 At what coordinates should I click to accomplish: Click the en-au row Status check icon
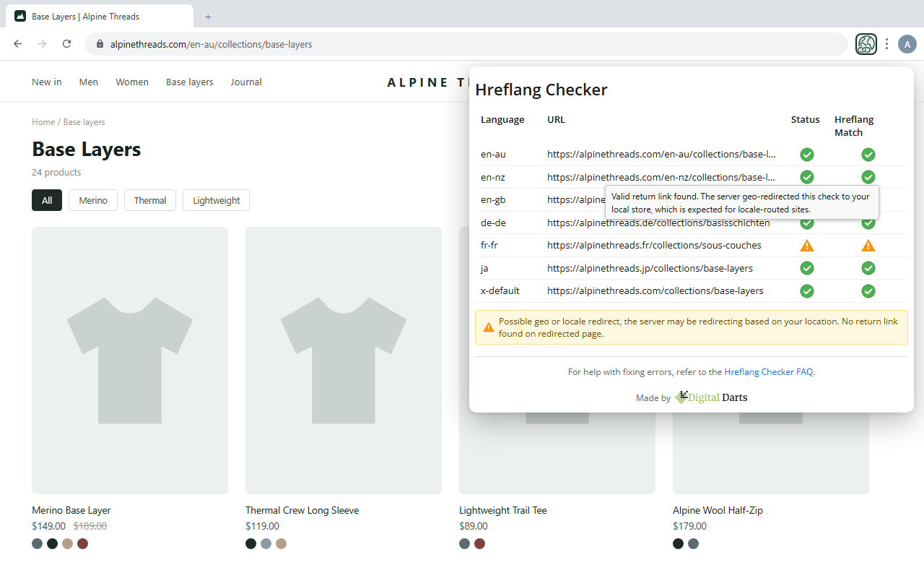coord(807,155)
